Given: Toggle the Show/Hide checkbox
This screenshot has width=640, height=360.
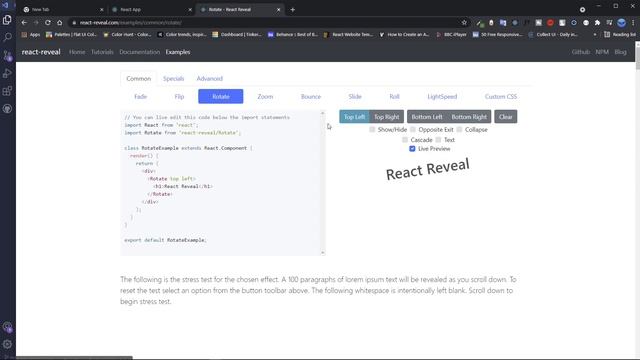Looking at the screenshot, I should 372,129.
